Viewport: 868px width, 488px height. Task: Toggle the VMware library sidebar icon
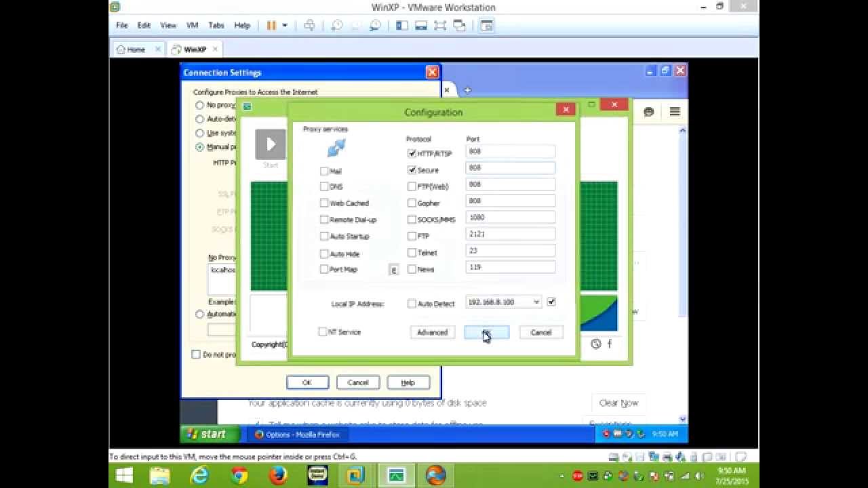pos(402,26)
